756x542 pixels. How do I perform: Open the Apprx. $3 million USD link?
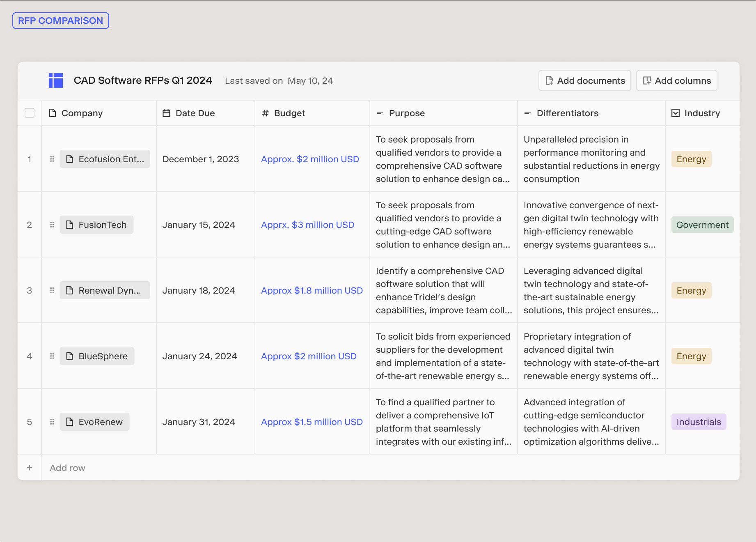coord(307,225)
